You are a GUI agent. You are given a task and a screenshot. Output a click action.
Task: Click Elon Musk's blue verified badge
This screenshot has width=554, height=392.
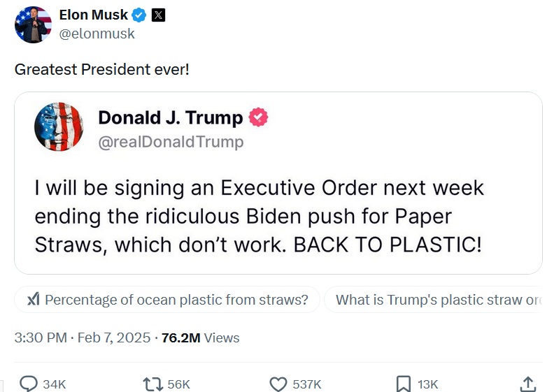(x=140, y=15)
